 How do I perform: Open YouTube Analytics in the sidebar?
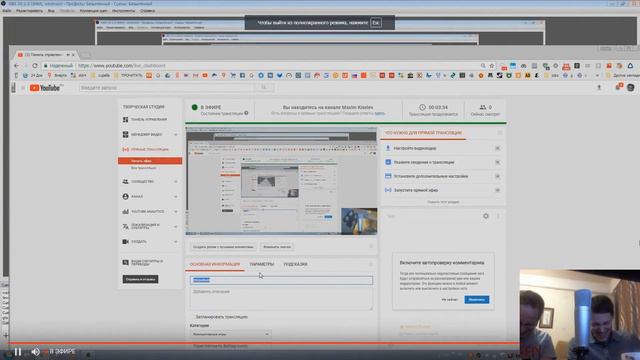tap(143, 211)
